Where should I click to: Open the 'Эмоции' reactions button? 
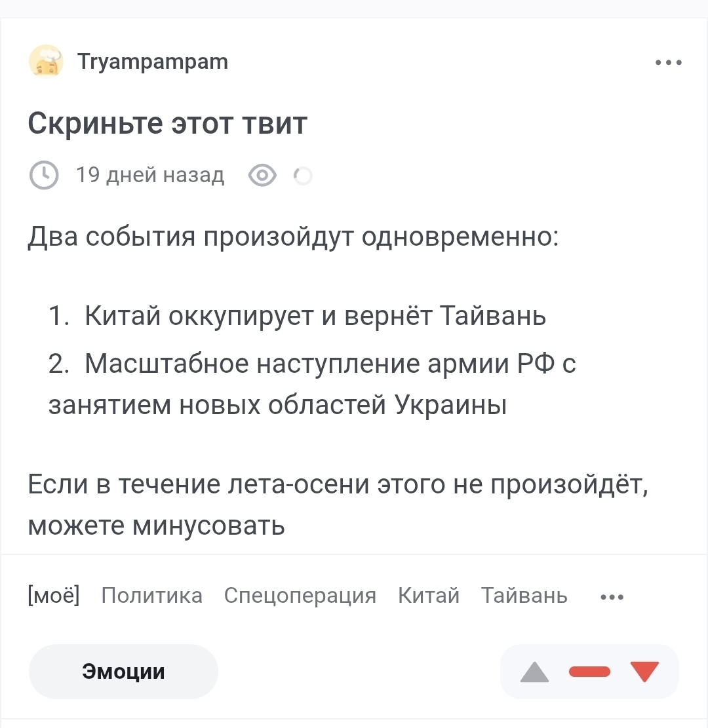(124, 672)
